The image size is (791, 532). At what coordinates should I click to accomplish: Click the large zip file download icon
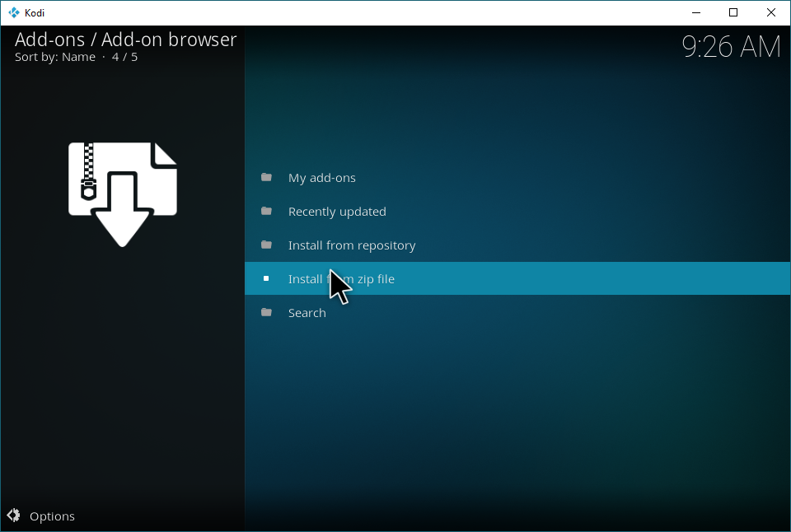coord(122,194)
